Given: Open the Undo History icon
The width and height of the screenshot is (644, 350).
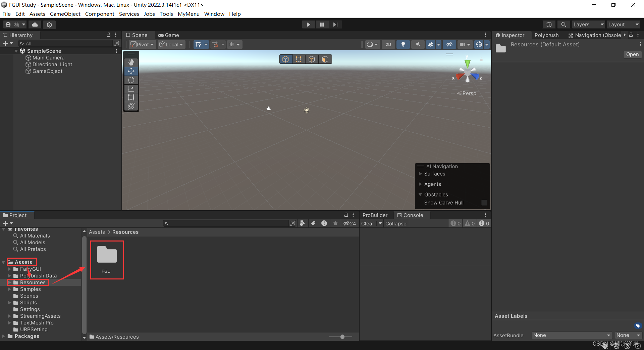Looking at the screenshot, I should [549, 25].
